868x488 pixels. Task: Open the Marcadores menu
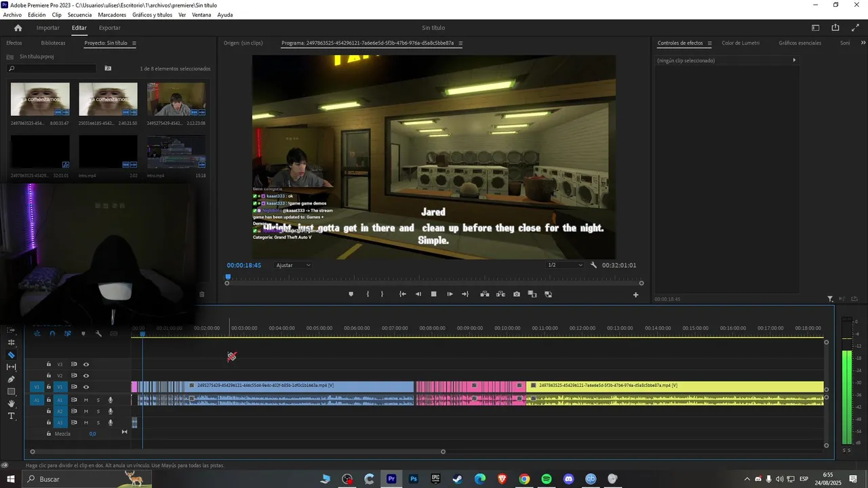112,15
